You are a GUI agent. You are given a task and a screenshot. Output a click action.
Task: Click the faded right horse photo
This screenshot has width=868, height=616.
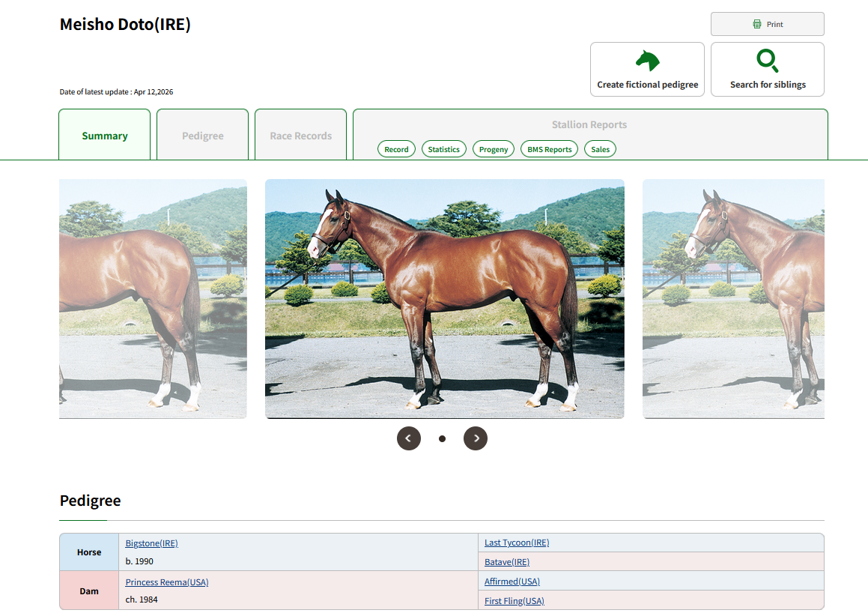click(x=733, y=298)
